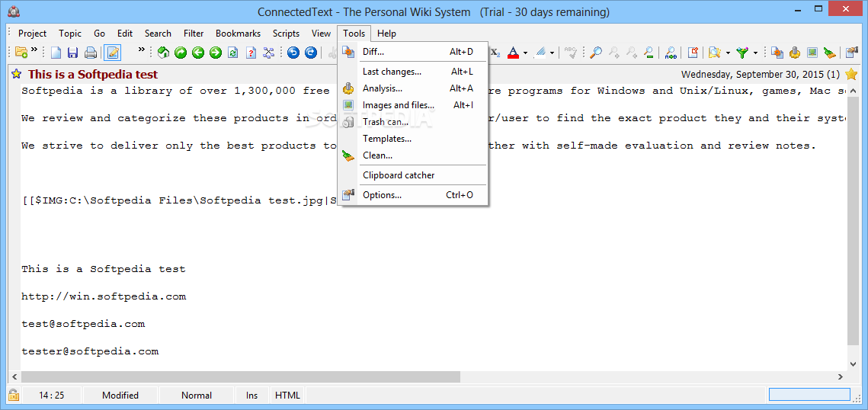Click the page icon with red question mark
Screen dimensions: 868x410
tap(251, 53)
